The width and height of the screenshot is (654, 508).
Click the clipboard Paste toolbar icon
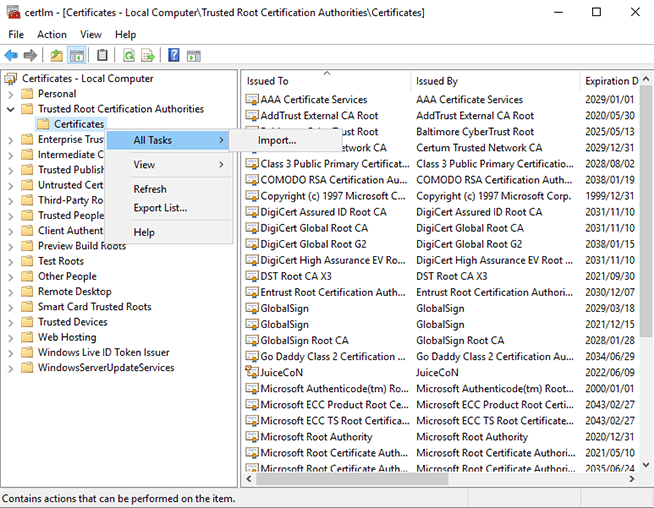102,55
